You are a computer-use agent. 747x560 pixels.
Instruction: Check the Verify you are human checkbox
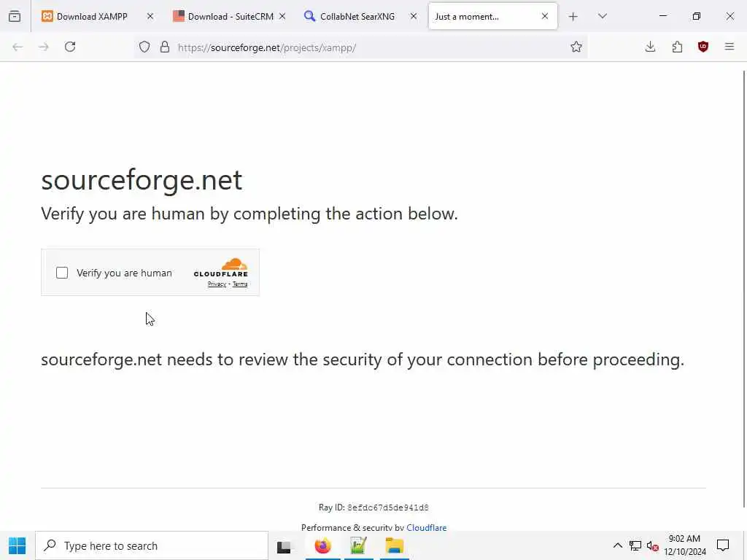pos(62,273)
